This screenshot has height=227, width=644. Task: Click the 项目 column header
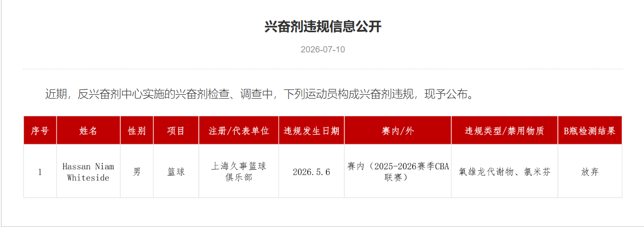tap(176, 130)
